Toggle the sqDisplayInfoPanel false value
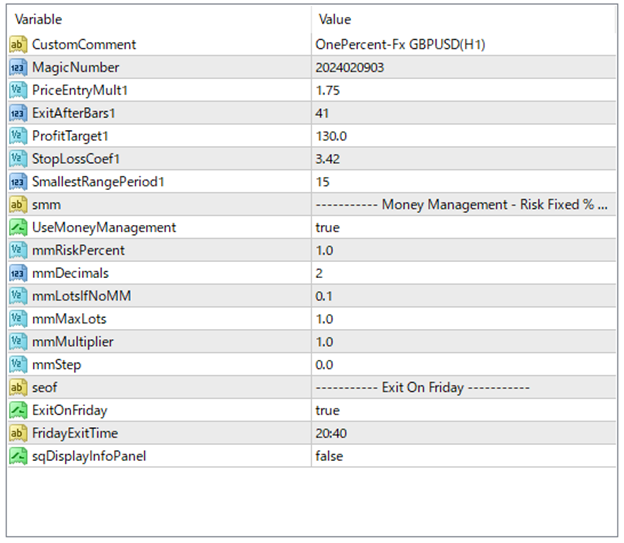Viewport: 624px width, 543px height. pos(329,456)
